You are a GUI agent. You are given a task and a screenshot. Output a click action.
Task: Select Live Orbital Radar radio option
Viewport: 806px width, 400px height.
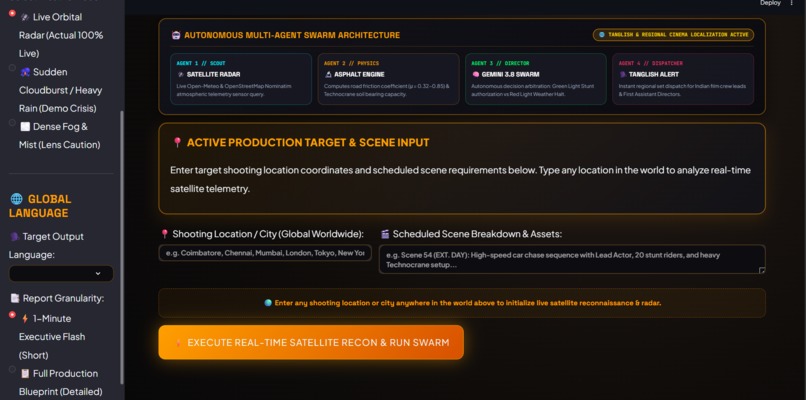click(x=12, y=13)
